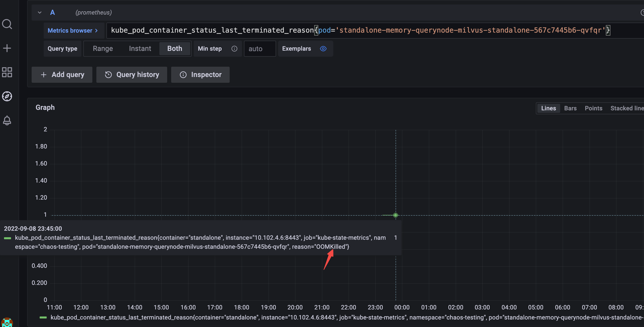This screenshot has height=327, width=644.
Task: Open the Alerting bell icon
Action: 7,120
